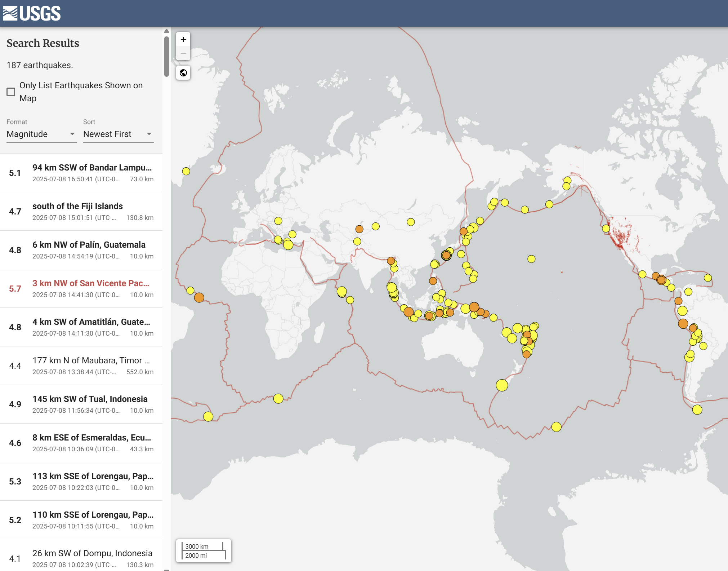Click large earthquake marker south of New Zealand
Screen dimensions: 728x571
point(502,385)
